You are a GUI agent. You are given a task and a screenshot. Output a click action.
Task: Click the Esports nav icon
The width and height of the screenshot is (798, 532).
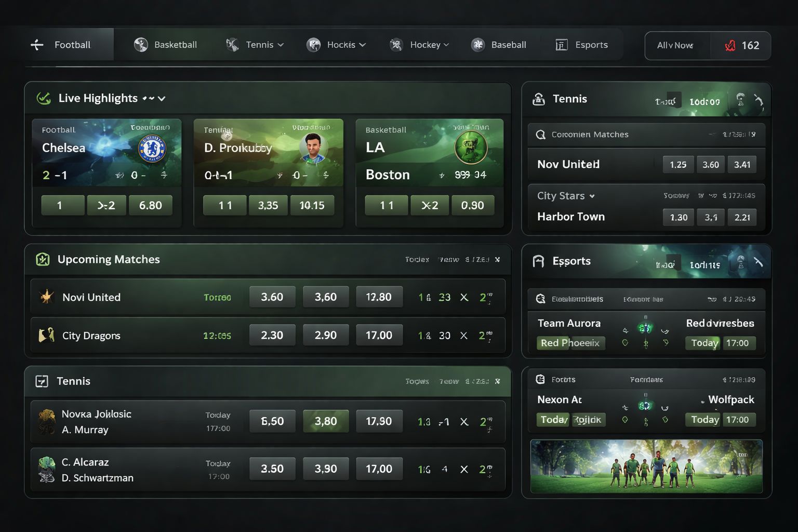coord(562,45)
